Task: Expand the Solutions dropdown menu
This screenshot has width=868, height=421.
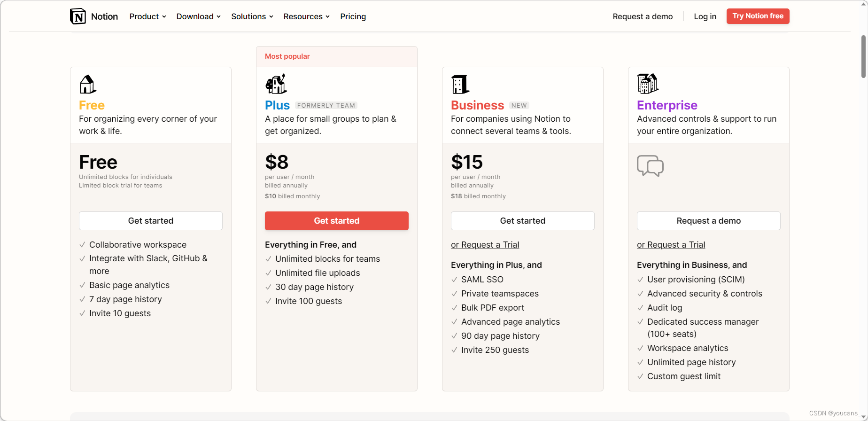Action: click(252, 16)
